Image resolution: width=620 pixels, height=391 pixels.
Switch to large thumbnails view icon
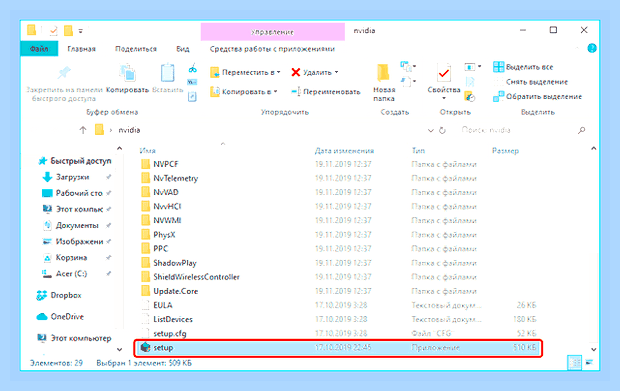point(589,362)
